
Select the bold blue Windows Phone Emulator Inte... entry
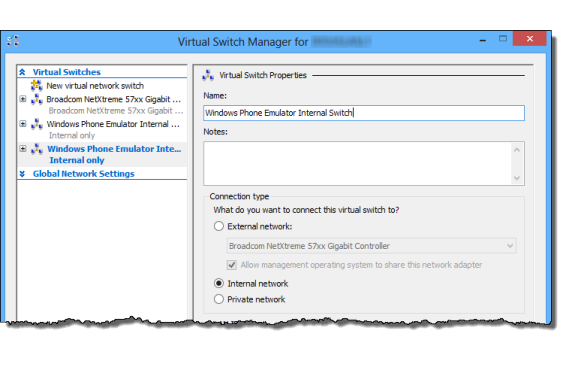[114, 149]
